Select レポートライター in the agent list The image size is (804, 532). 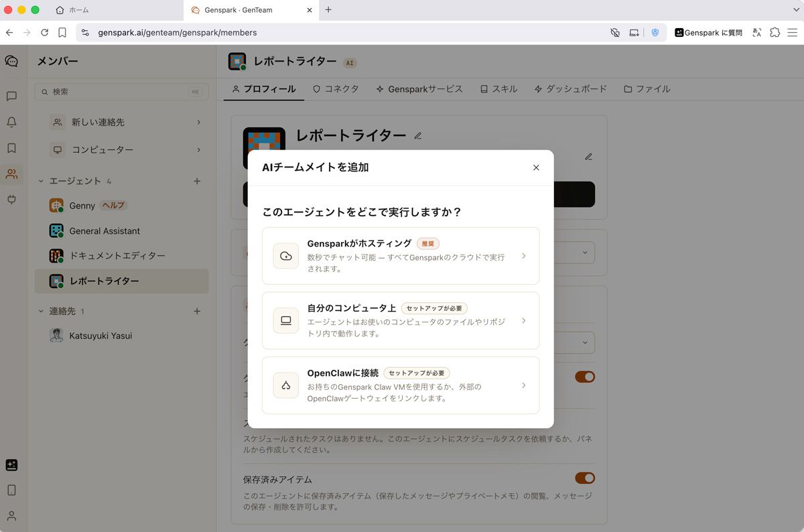pos(122,281)
